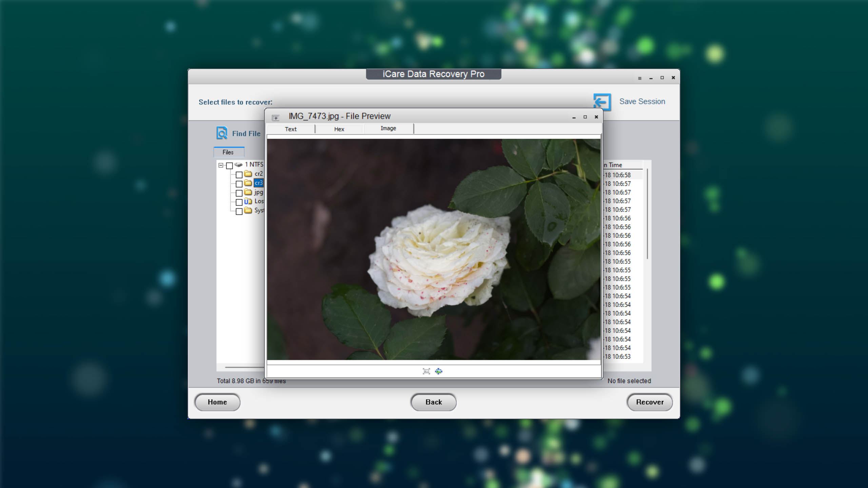Switch to the Hex preview tab
The width and height of the screenshot is (868, 488).
(339, 129)
